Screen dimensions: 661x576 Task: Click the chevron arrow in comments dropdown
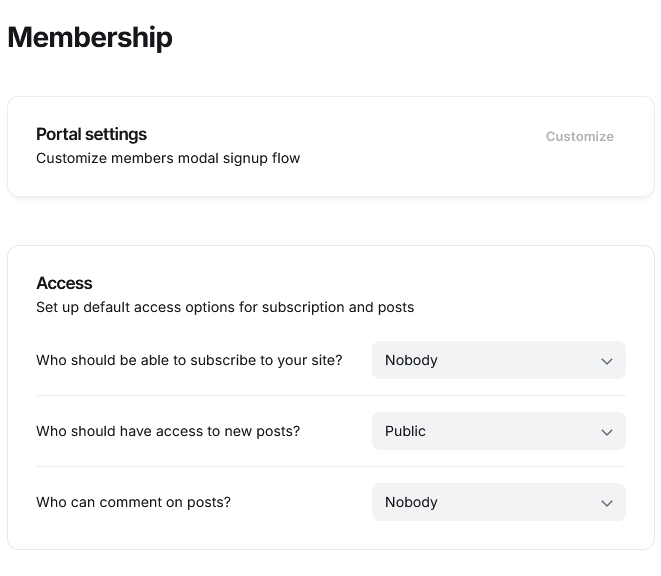(607, 503)
